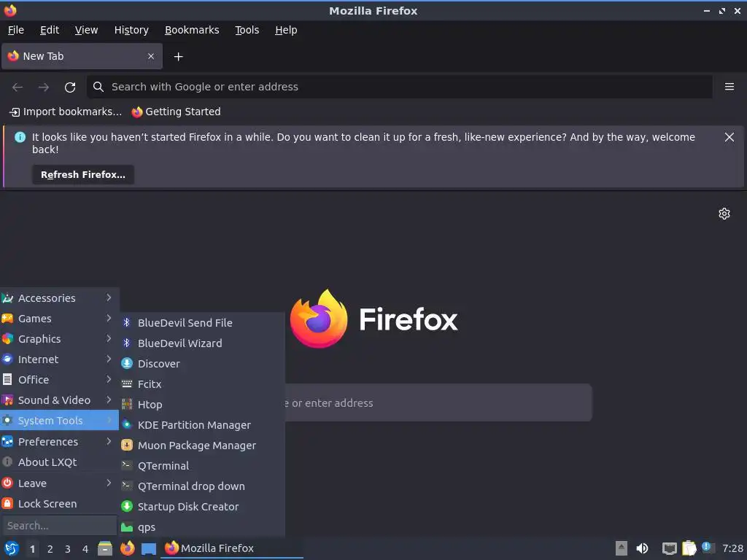The image size is (747, 560).
Task: Open new tab personalize gear icon
Action: 724,214
